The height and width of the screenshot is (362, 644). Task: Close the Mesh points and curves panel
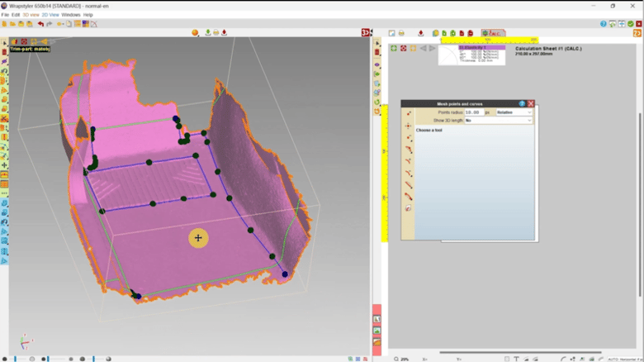click(531, 103)
